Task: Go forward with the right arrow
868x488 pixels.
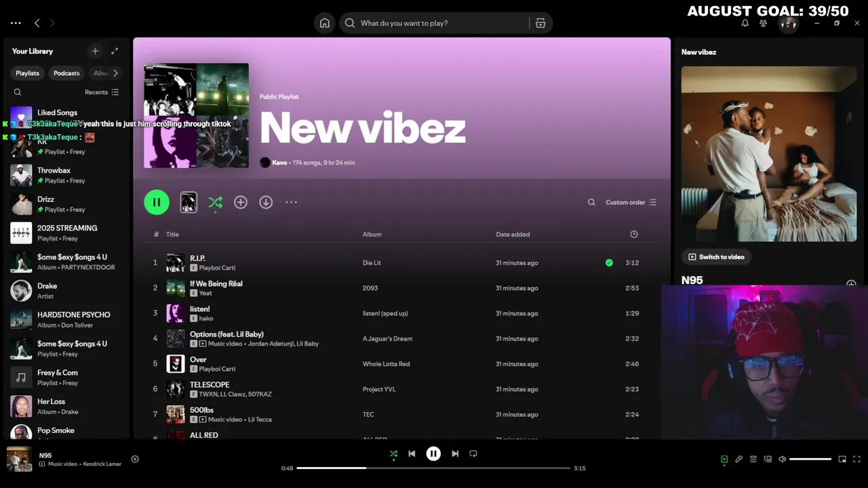Action: point(52,23)
